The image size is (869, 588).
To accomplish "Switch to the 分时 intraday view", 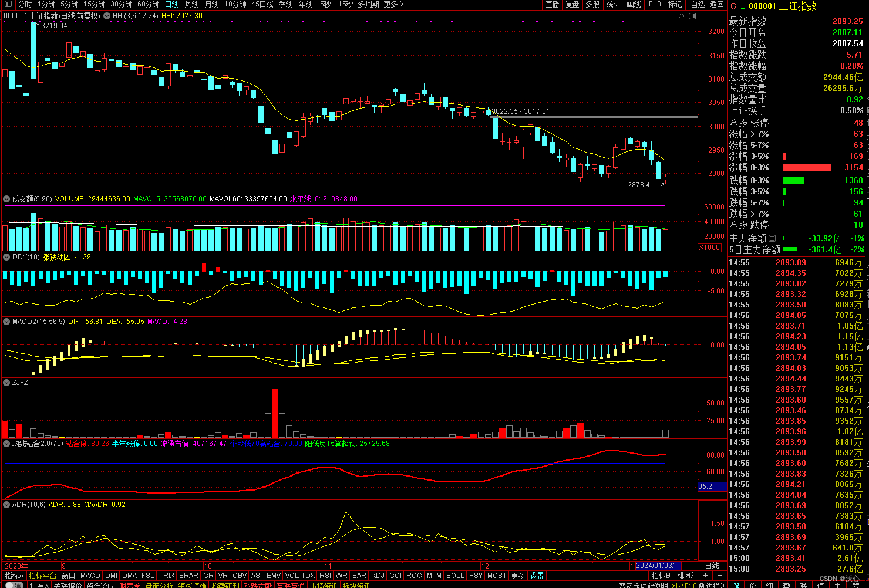I will click(25, 4).
